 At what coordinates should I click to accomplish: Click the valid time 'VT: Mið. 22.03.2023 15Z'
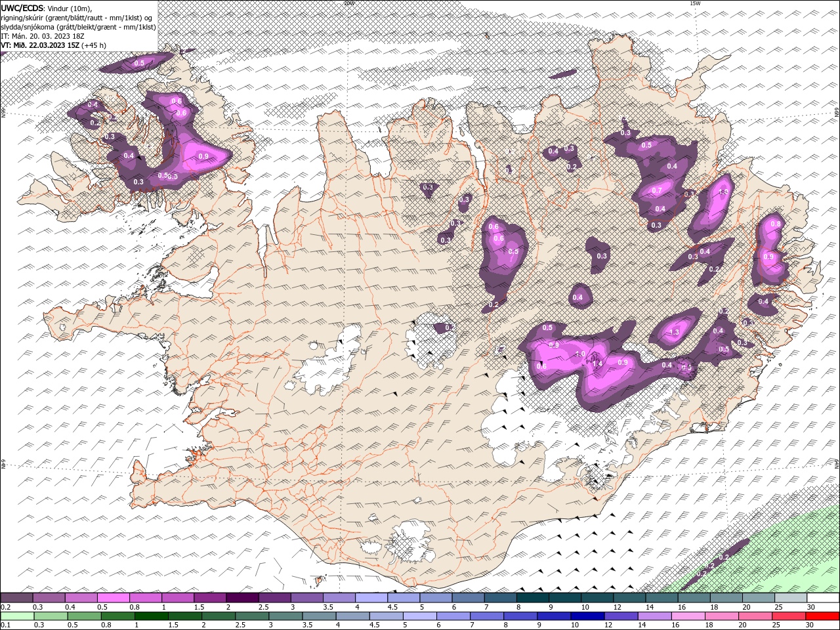click(x=40, y=45)
